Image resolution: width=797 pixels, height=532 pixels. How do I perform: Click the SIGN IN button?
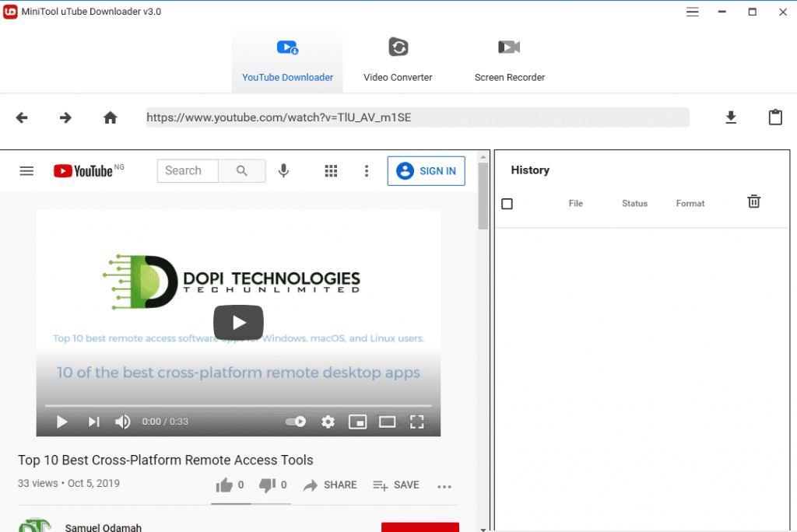point(426,170)
